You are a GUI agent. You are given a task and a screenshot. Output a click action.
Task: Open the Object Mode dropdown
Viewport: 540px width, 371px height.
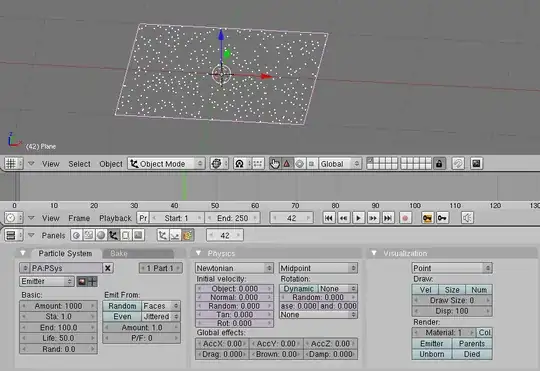(167, 164)
